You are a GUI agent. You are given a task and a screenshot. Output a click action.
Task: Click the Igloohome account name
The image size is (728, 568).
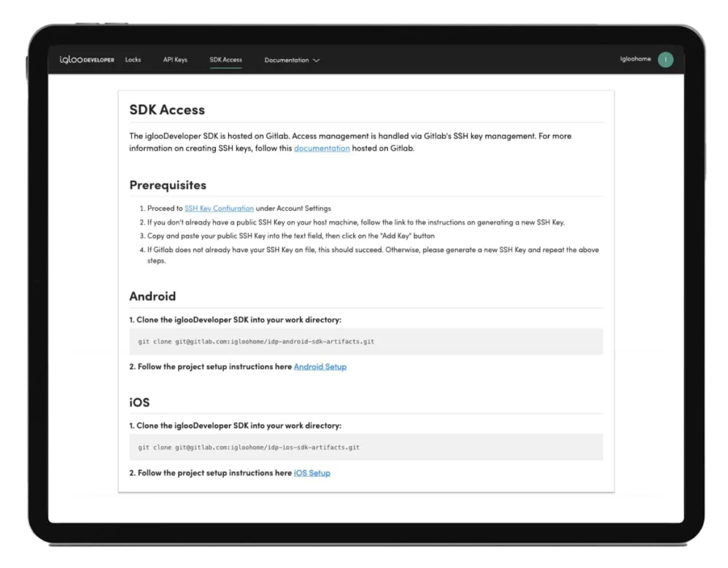click(635, 59)
